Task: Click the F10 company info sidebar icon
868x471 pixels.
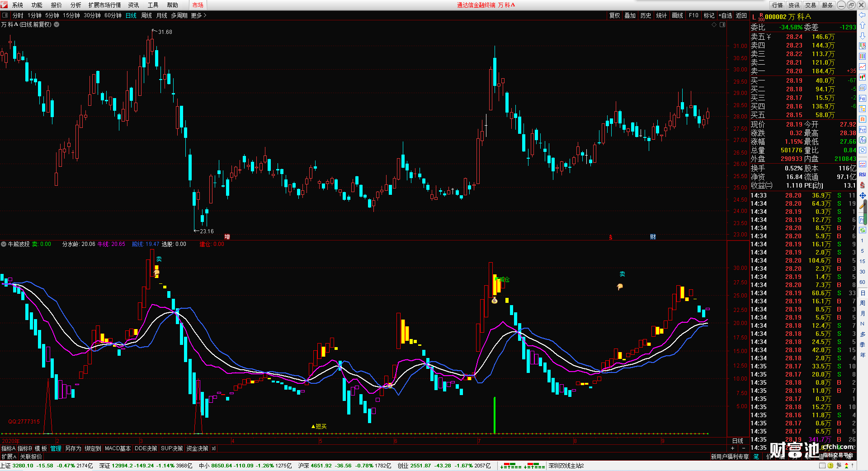Action: [863, 99]
